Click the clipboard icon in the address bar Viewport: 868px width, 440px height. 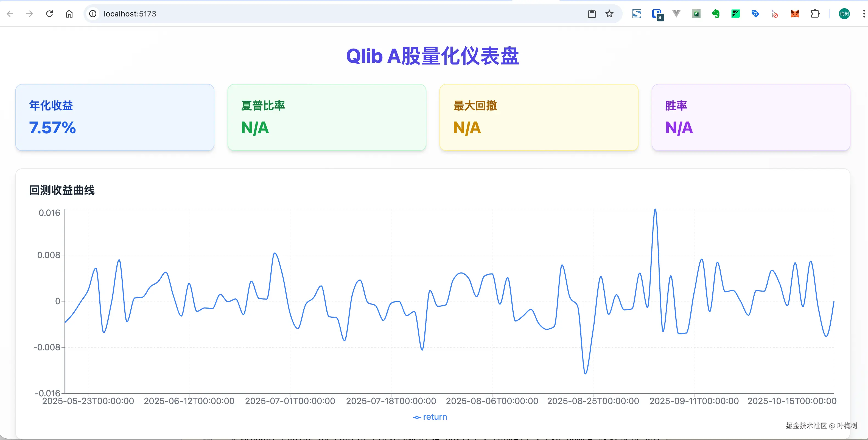(x=592, y=14)
